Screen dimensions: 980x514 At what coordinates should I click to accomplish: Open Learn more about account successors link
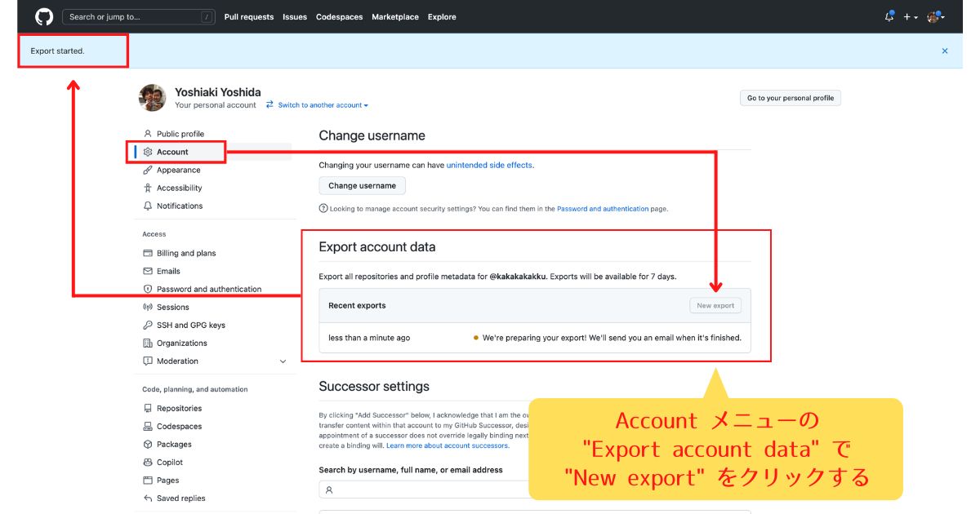(x=448, y=445)
